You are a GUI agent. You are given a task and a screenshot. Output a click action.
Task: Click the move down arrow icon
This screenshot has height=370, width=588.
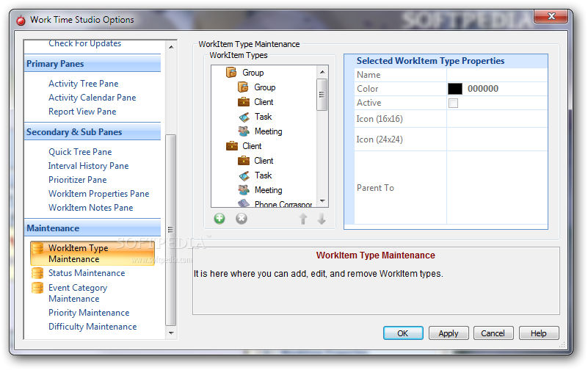point(322,219)
